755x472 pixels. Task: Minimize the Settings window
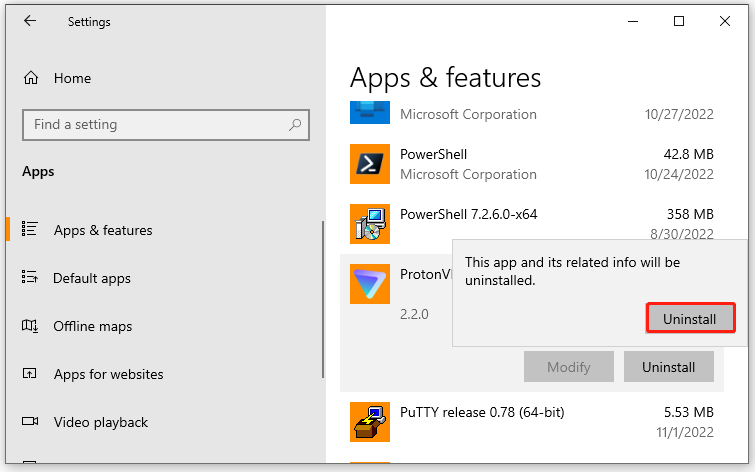tap(633, 21)
